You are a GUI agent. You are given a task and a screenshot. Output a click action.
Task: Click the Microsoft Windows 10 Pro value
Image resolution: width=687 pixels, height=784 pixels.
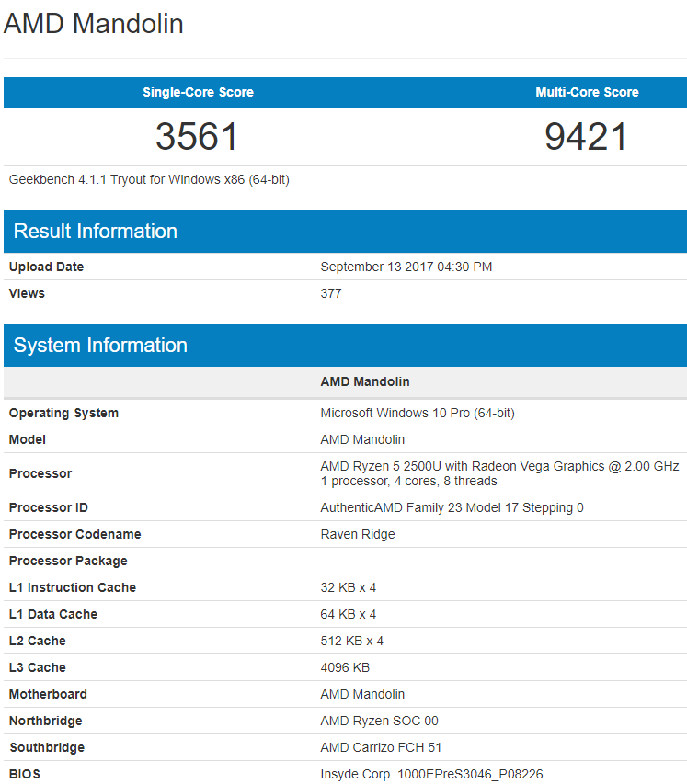pos(418,413)
